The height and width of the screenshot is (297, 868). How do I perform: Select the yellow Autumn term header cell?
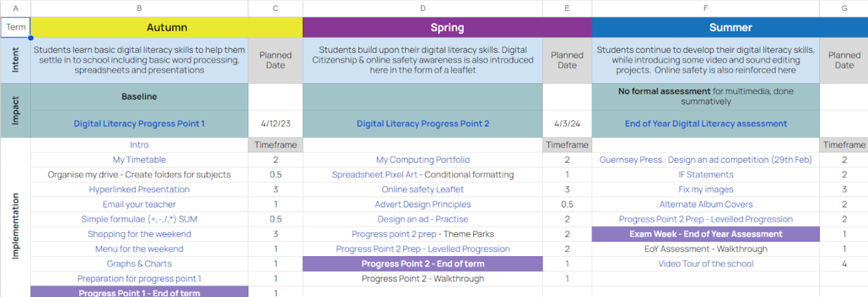167,27
